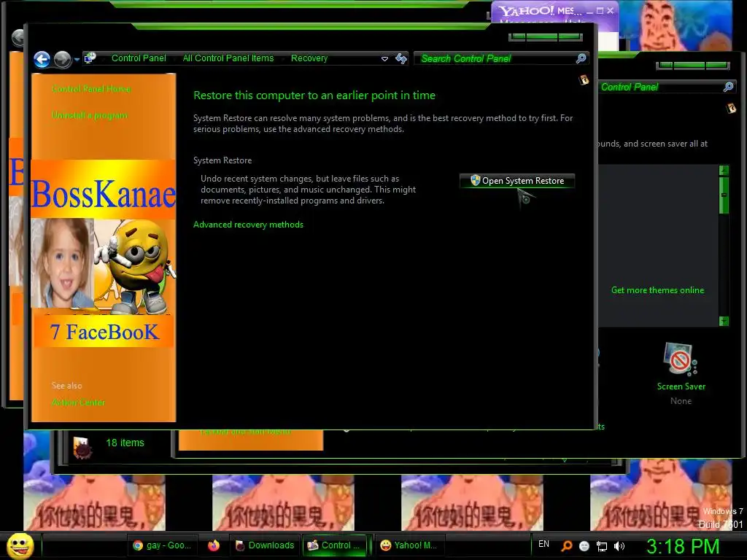Click the None label under Screen Saver
The width and height of the screenshot is (747, 560).
tap(681, 401)
